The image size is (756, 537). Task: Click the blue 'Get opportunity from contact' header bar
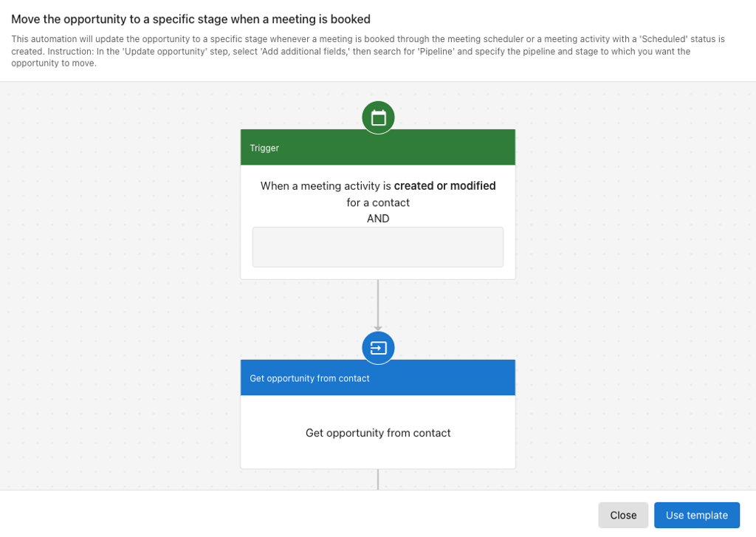coord(377,377)
